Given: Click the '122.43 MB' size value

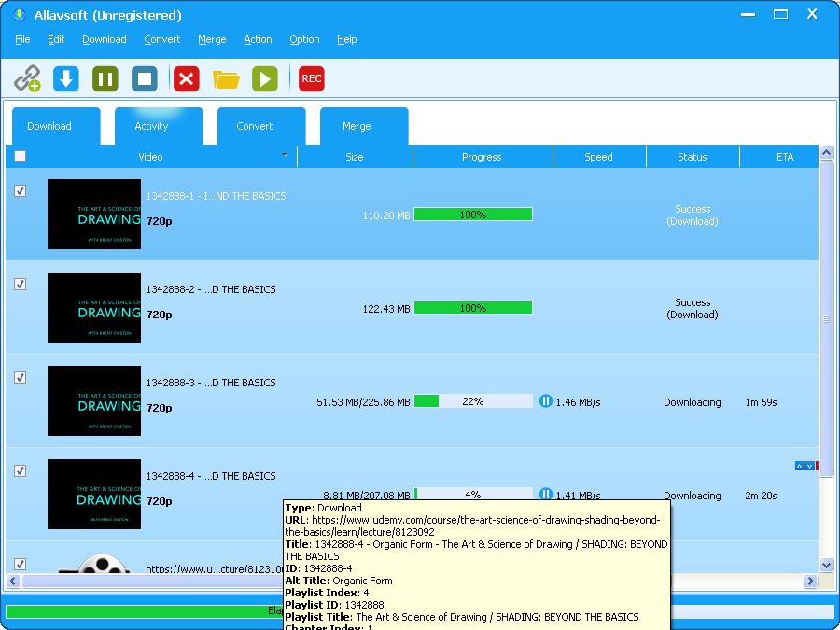Looking at the screenshot, I should pos(386,309).
